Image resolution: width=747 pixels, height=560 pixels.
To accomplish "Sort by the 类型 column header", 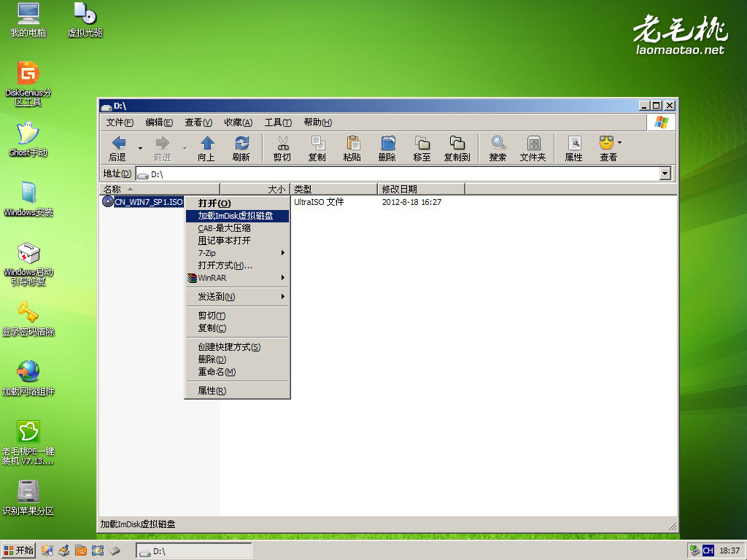I will pos(334,189).
